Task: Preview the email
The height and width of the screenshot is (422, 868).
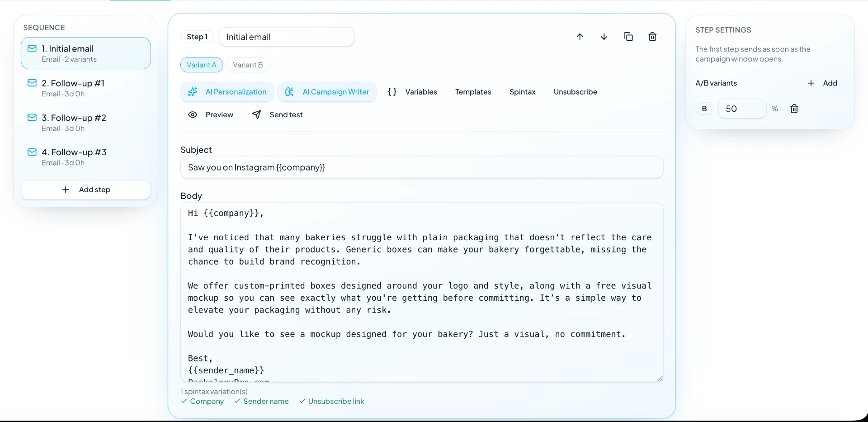Action: 211,115
